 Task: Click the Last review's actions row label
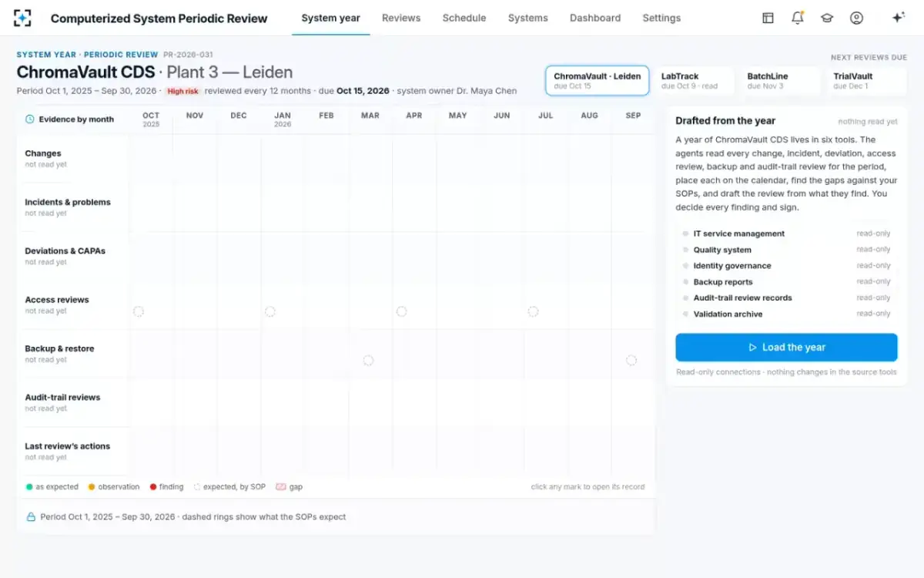click(67, 445)
